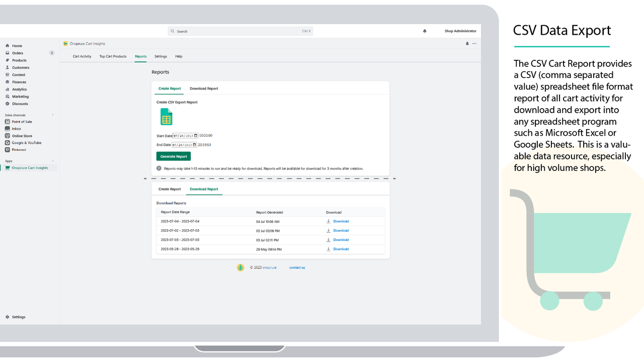Switch to the Top Cart Products tab

[x=113, y=56]
